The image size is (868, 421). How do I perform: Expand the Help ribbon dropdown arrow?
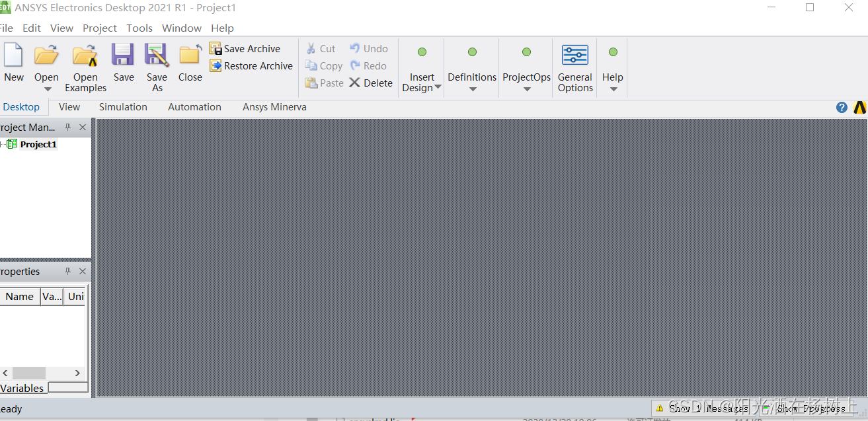tap(613, 89)
